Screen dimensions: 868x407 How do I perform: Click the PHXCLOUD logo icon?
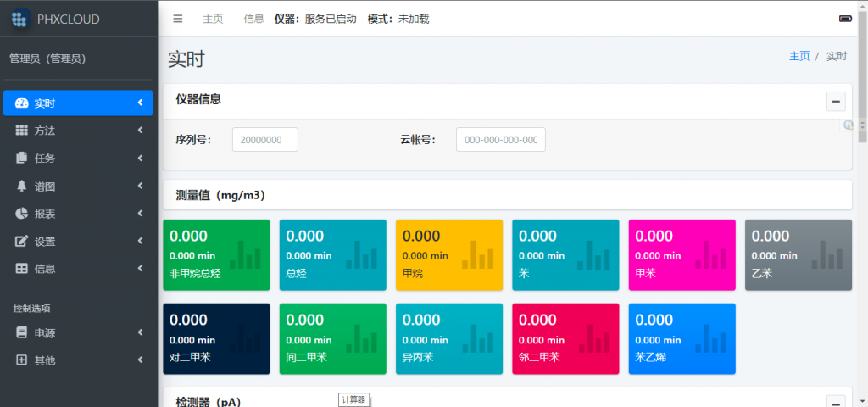pos(20,19)
